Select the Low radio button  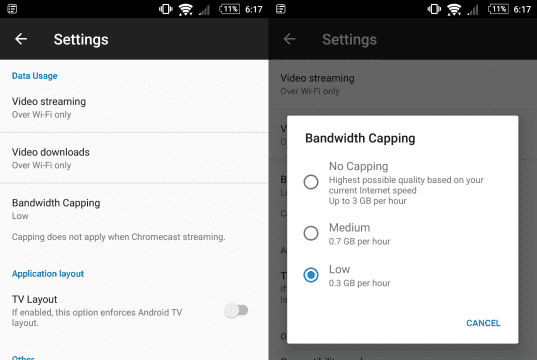[x=311, y=275]
